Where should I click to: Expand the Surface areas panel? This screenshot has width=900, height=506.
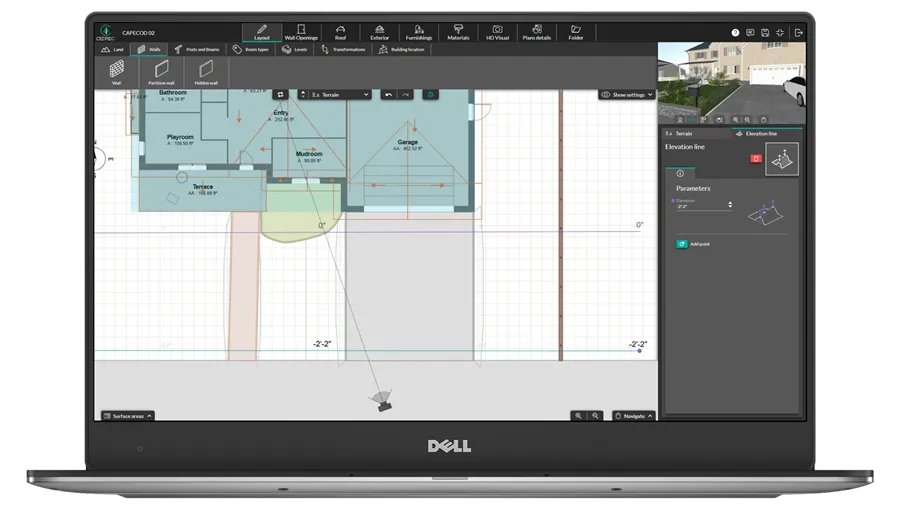coord(128,416)
